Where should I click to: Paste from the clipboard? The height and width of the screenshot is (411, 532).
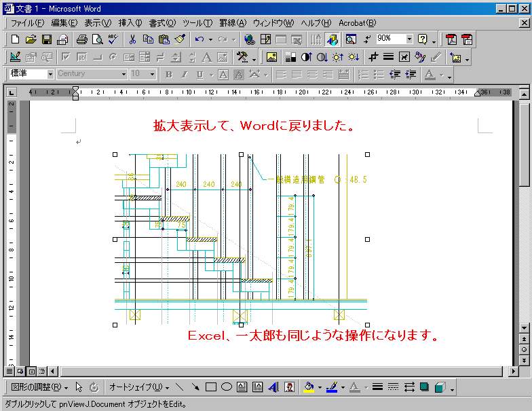tap(164, 39)
